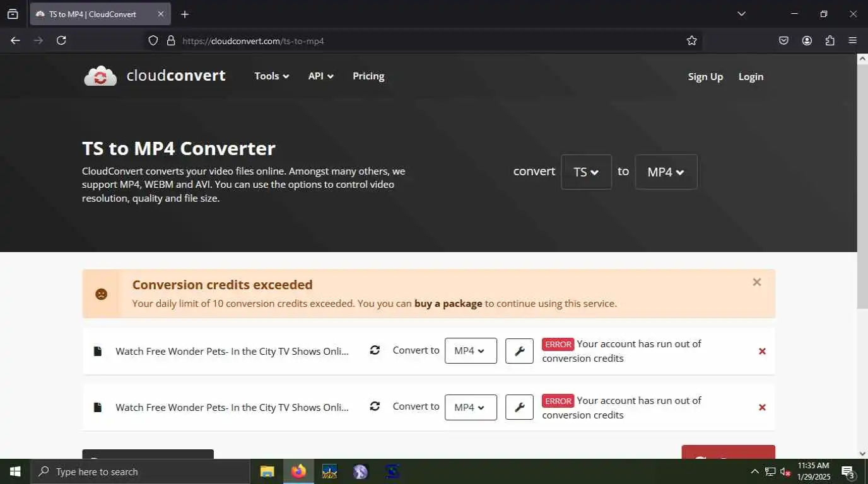Close the TS to MP4 CloudConvert tab

pyautogui.click(x=161, y=14)
